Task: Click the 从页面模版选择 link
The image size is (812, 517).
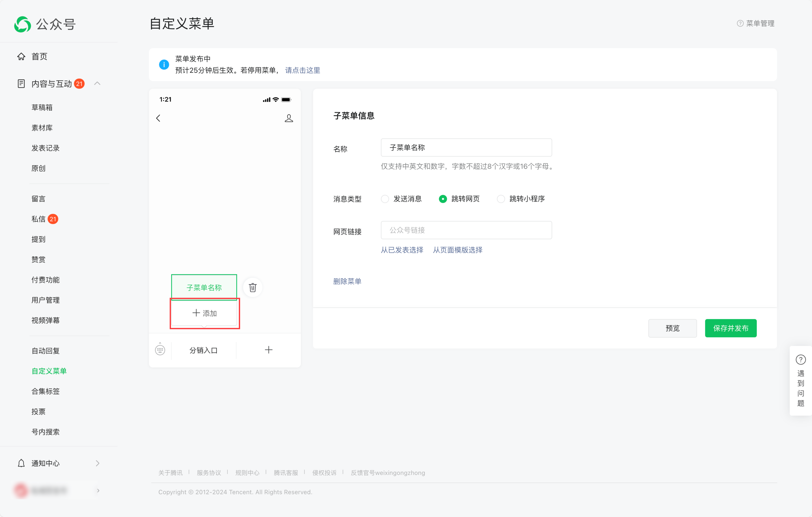Action: click(458, 250)
